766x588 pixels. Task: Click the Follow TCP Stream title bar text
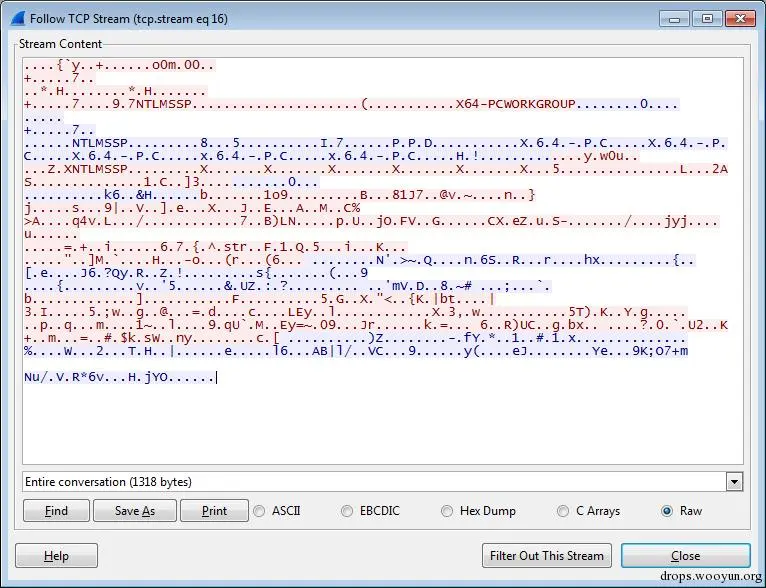(x=129, y=19)
